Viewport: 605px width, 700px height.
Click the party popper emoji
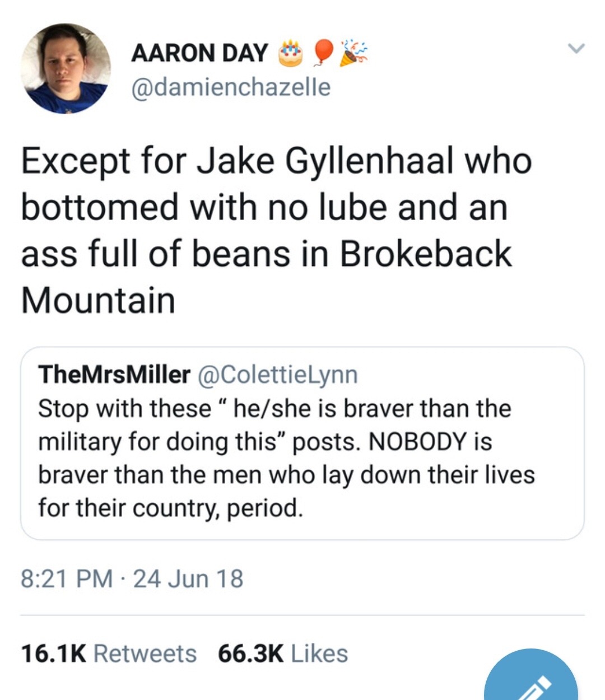coord(356,52)
